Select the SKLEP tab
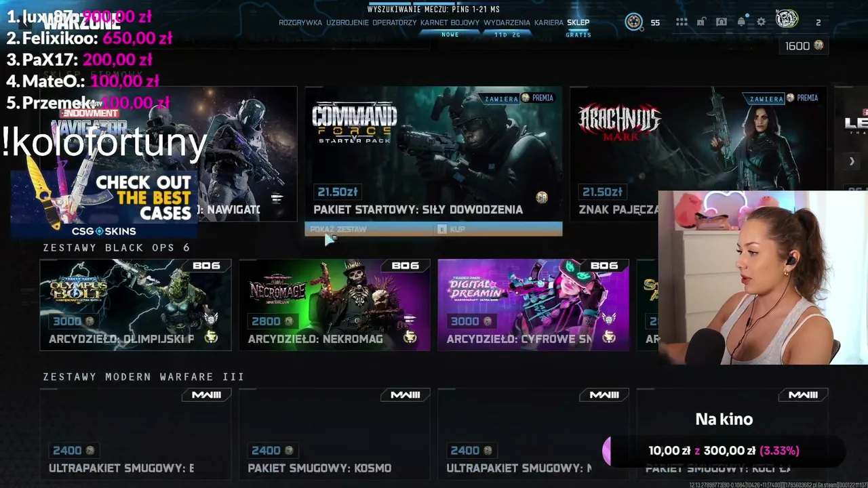This screenshot has height=488, width=868. click(578, 22)
